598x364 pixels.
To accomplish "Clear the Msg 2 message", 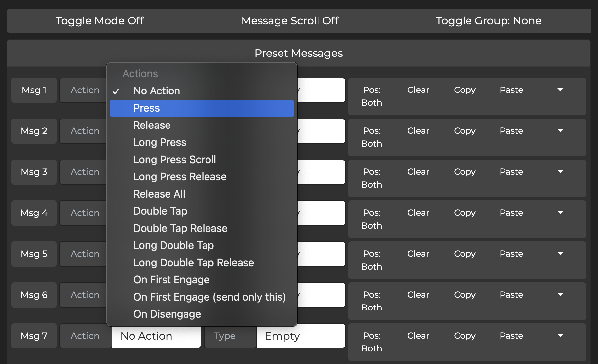I will 418,131.
